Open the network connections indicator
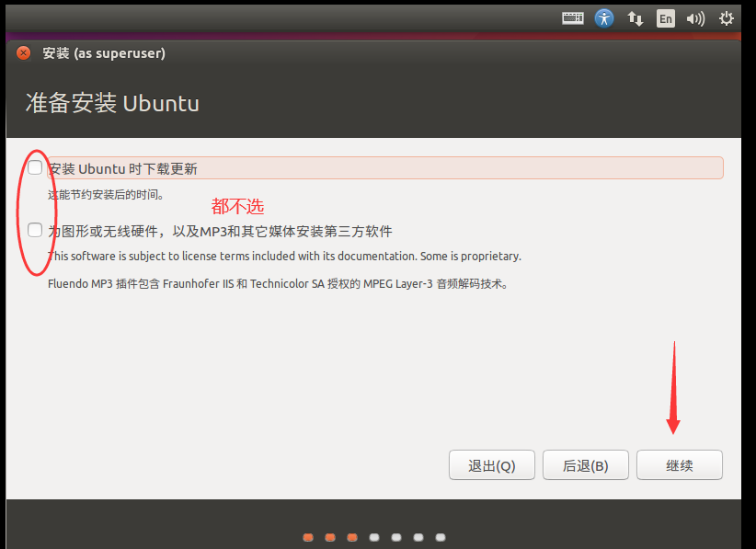 pos(635,18)
